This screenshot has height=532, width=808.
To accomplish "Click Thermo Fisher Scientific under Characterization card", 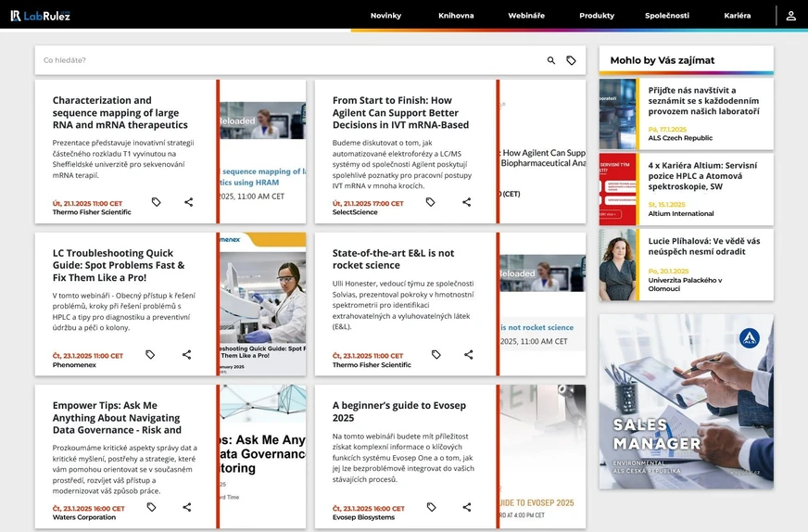I will pos(92,212).
